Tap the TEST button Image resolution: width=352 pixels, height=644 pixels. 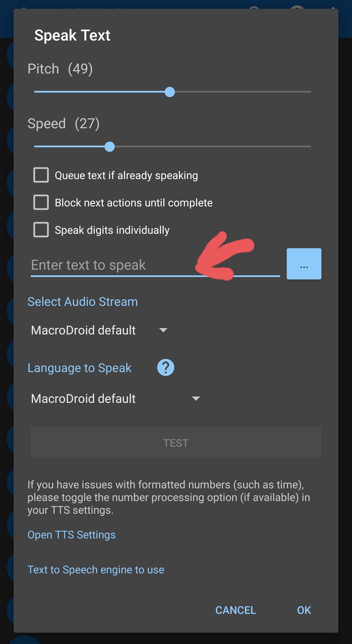176,443
